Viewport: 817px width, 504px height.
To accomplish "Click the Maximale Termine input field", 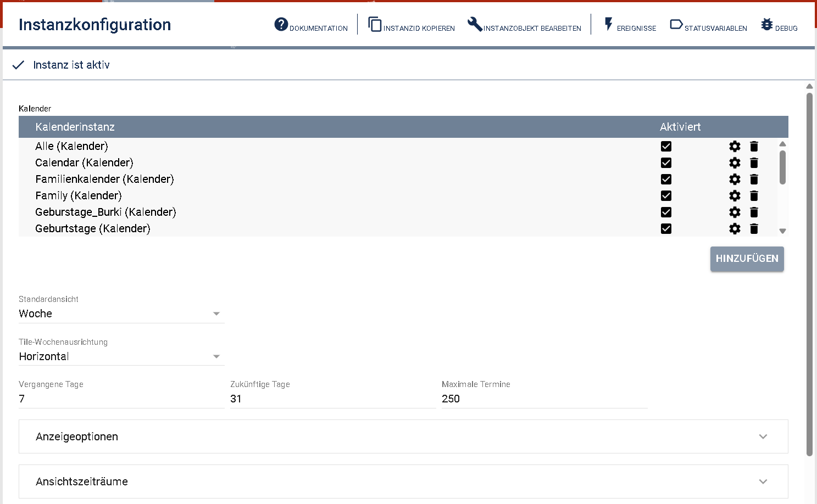I will tap(544, 399).
